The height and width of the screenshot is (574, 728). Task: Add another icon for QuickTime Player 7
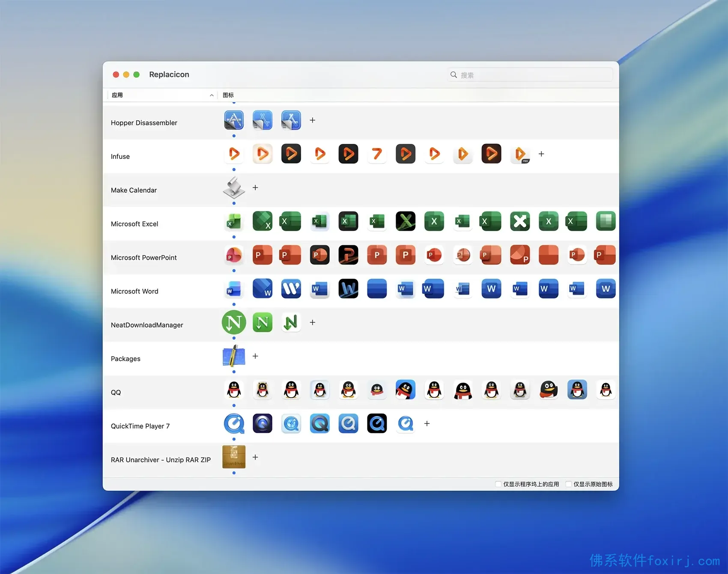(x=427, y=424)
